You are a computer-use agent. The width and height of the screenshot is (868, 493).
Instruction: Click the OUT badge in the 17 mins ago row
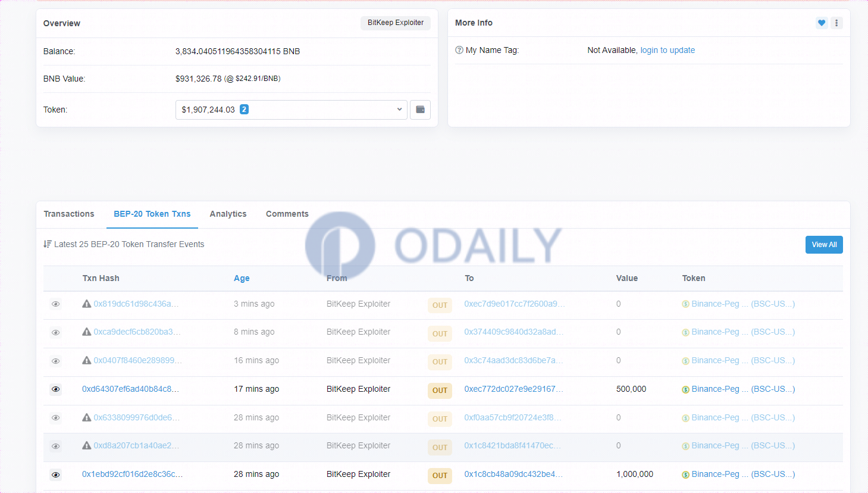tap(440, 391)
